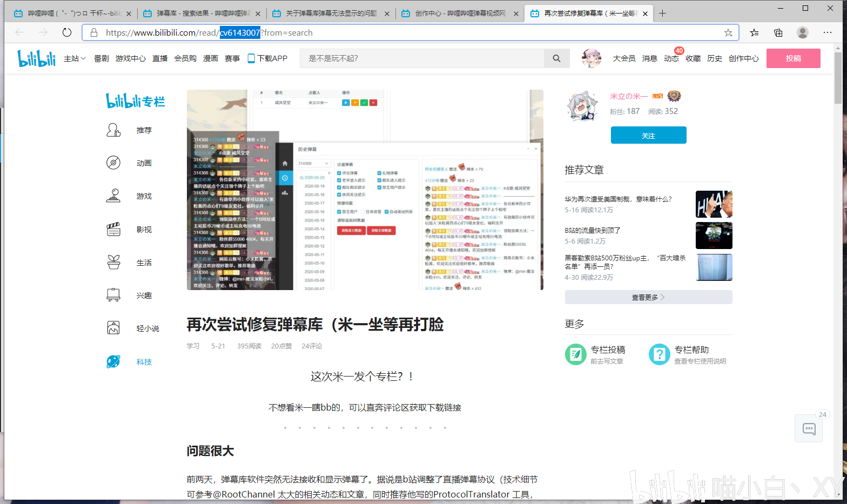Open 历史 link in header
The width and height of the screenshot is (847, 504).
(715, 58)
